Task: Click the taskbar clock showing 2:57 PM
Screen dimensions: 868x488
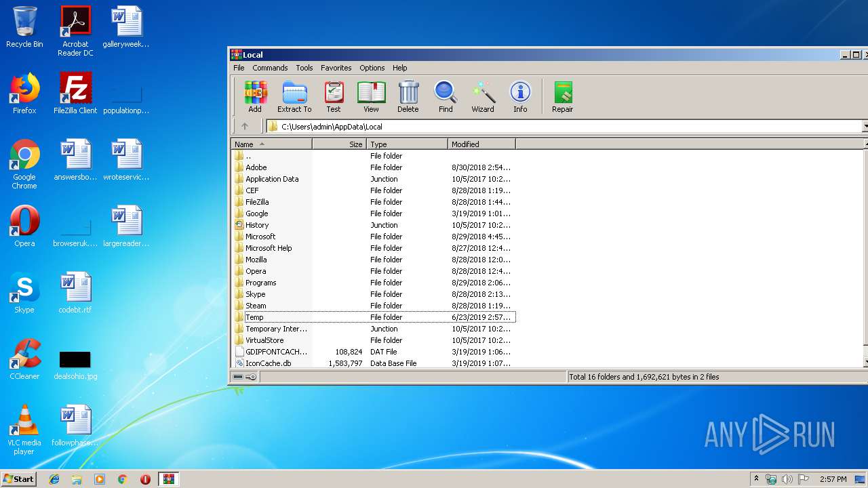Action: pos(832,479)
